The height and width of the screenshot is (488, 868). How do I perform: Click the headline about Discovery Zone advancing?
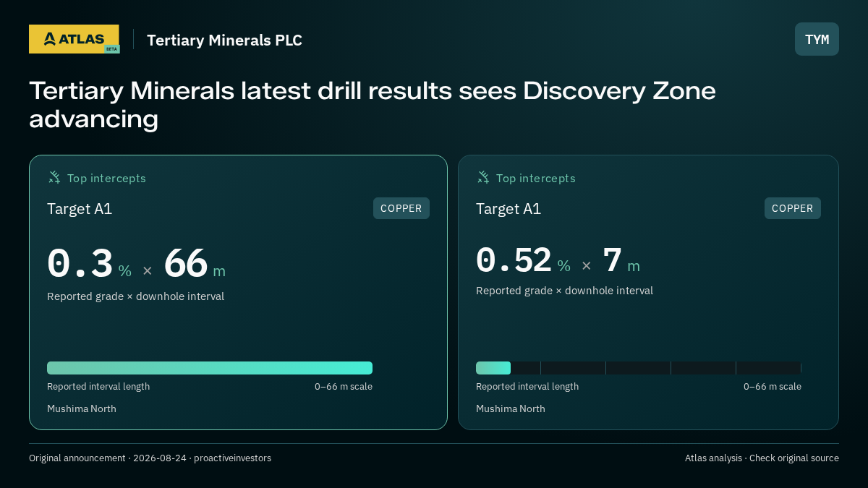373,105
